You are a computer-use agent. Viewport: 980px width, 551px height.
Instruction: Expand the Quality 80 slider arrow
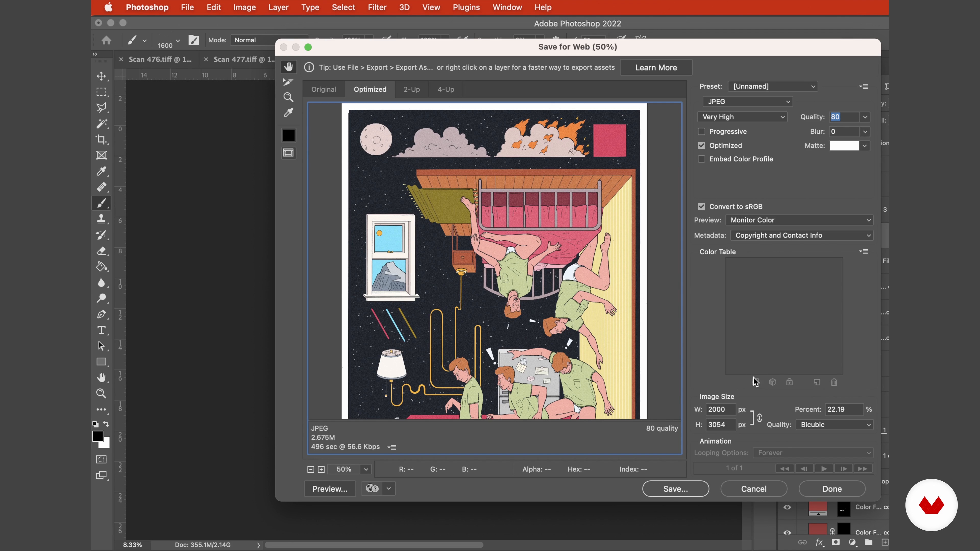click(865, 117)
